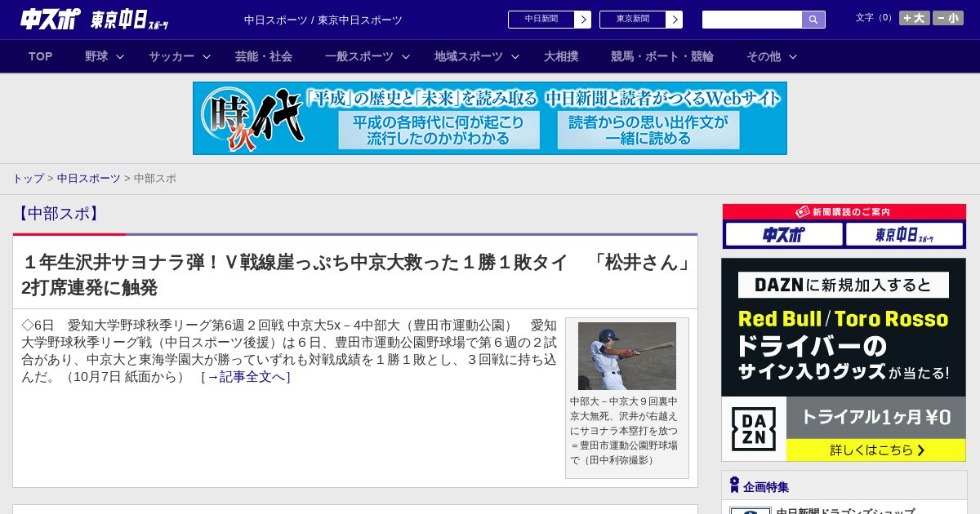This screenshot has width=980, height=514.
Task: Click the 中スポ subscription button in sidebar
Action: coord(784,235)
